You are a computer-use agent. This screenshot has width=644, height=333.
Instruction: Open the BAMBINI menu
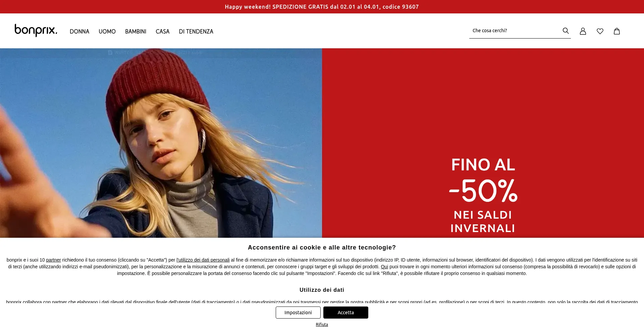tap(136, 32)
